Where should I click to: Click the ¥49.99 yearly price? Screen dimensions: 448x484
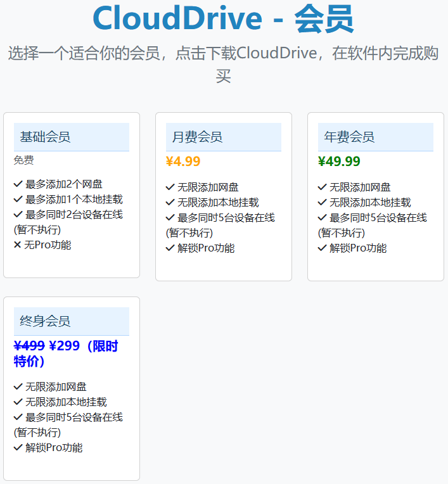[x=339, y=162]
